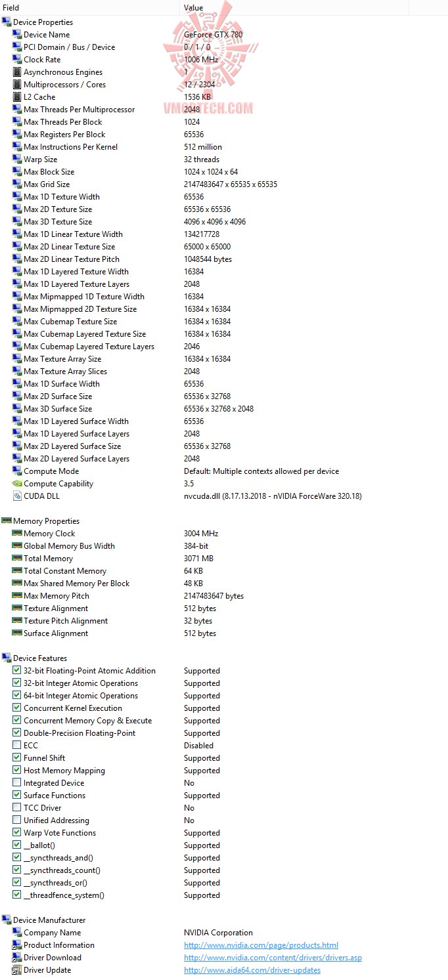Open the aida64 driver-updates link

252,970
